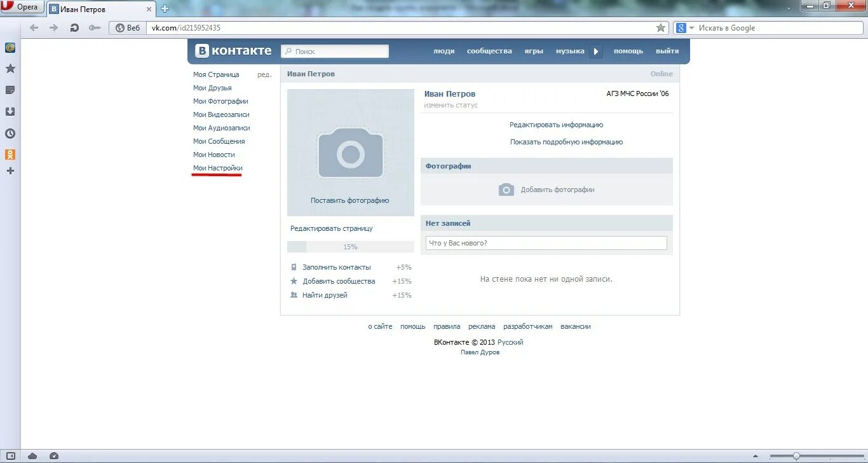
Task: Click Редактировать информацию
Action: (557, 125)
